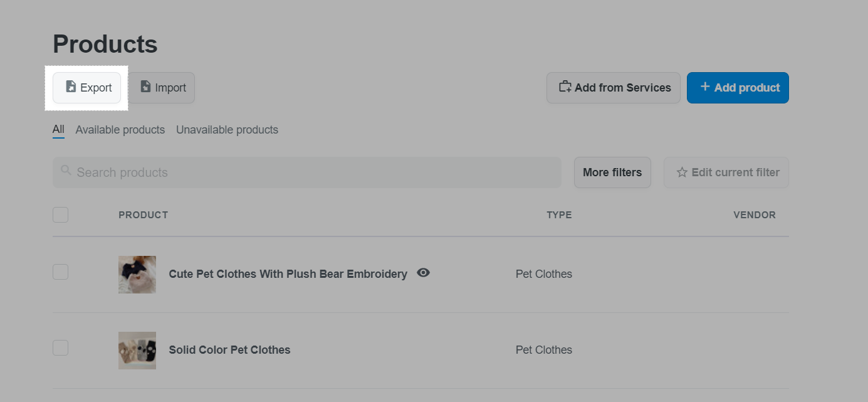Show the Unavailable products tab

coord(227,130)
